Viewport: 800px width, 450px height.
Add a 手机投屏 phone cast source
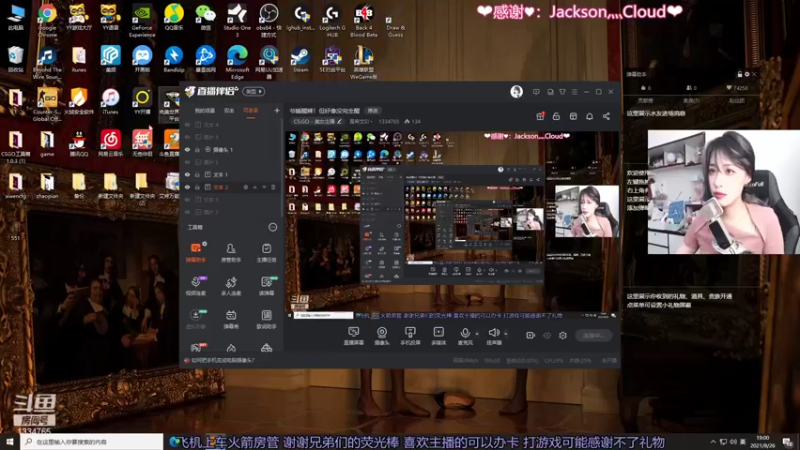(x=410, y=336)
